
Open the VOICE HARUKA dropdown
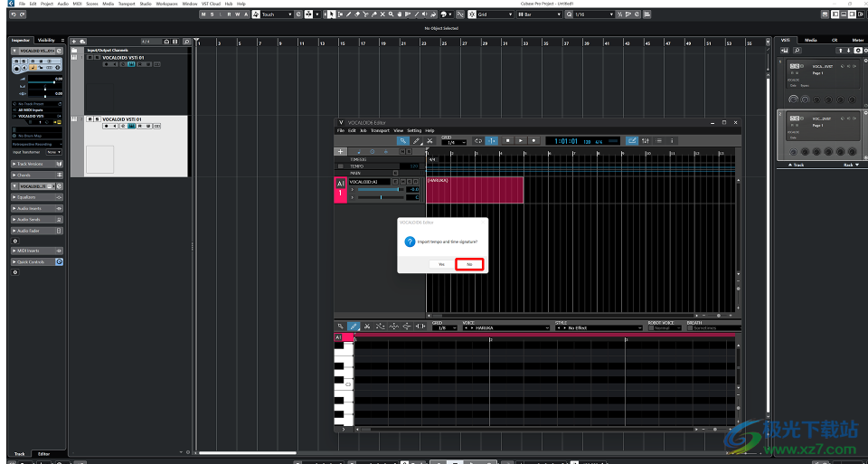pos(506,327)
